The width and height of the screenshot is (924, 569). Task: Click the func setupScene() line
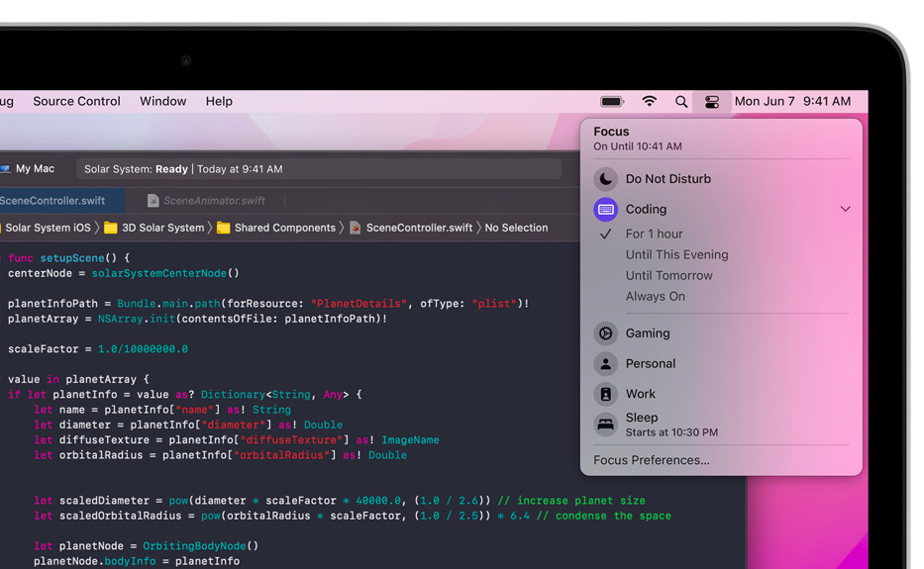pos(67,258)
